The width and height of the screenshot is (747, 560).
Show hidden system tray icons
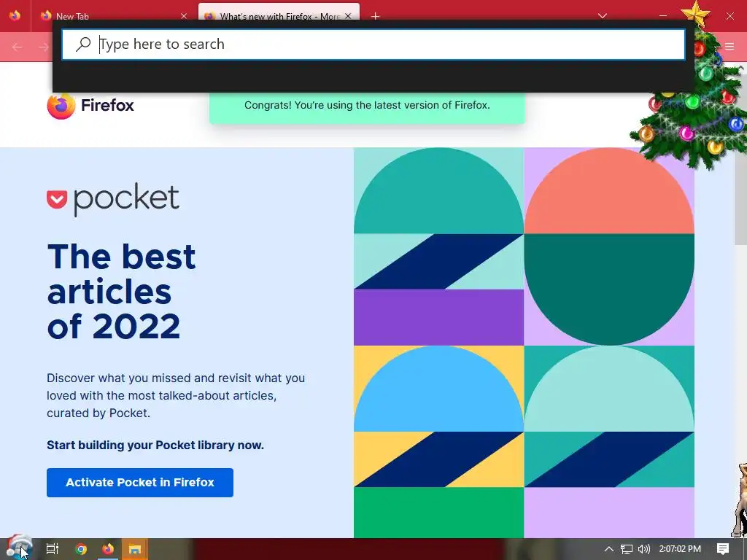pos(609,549)
